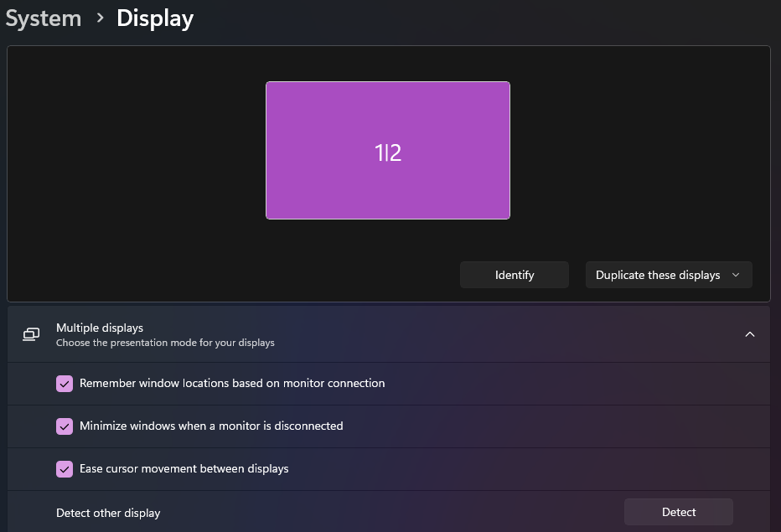This screenshot has width=781, height=532.
Task: Click the down arrow in Duplicate these displays
Action: [x=736, y=275]
